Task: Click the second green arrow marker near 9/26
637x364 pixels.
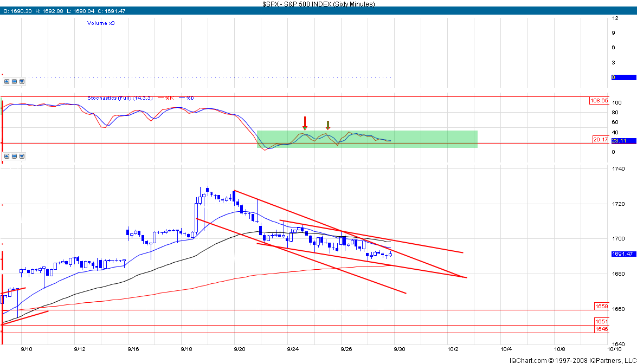Action: coord(327,125)
